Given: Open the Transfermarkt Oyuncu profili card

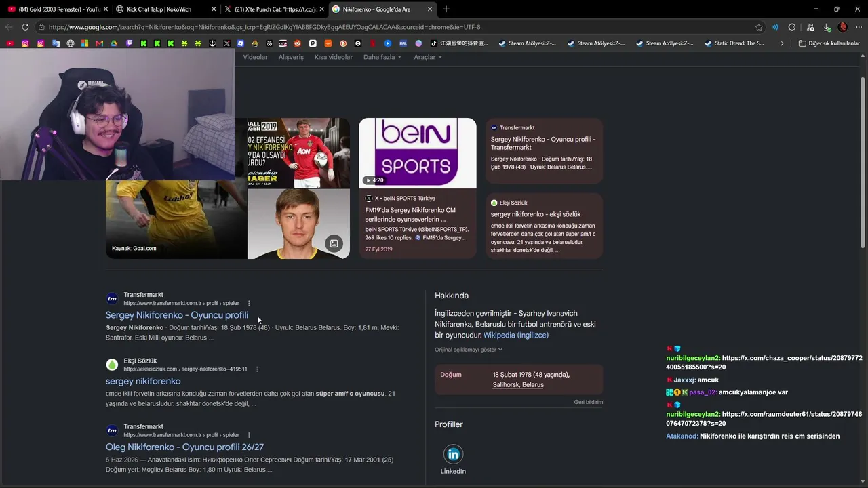Looking at the screenshot, I should pyautogui.click(x=544, y=150).
